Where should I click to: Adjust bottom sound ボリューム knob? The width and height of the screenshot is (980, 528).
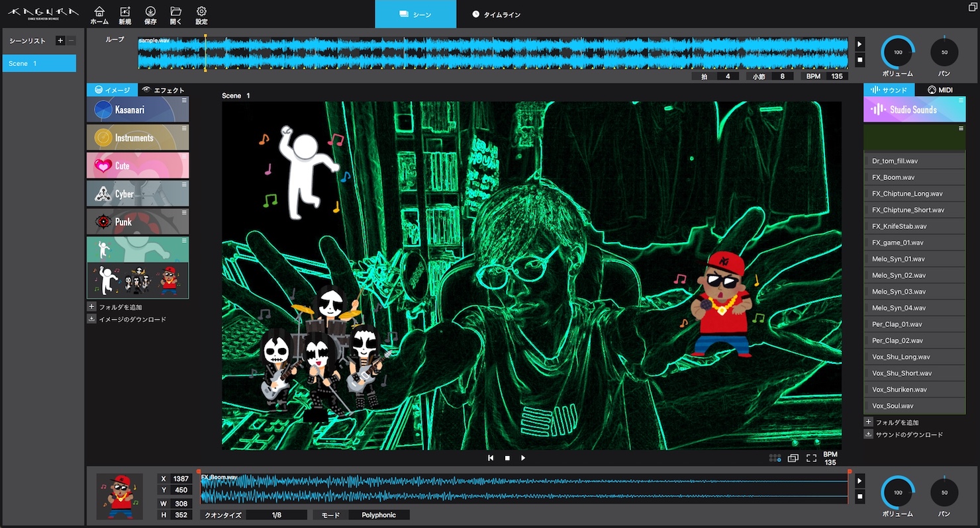(898, 492)
